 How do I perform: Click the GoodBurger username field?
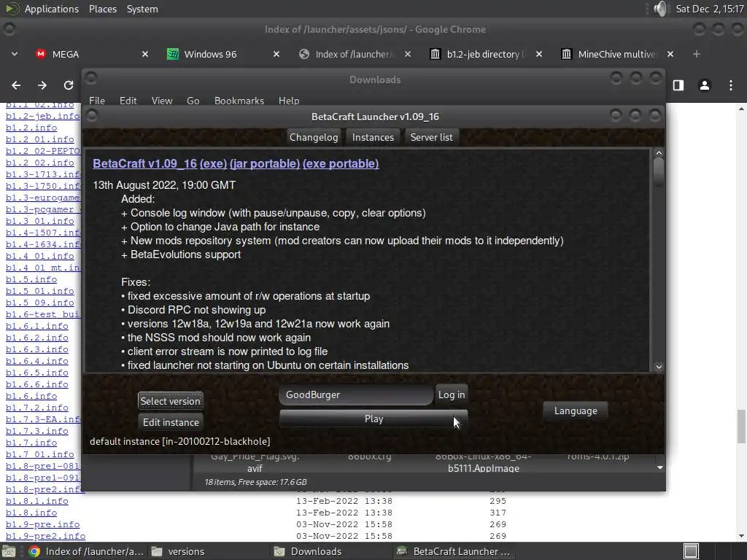pos(356,394)
